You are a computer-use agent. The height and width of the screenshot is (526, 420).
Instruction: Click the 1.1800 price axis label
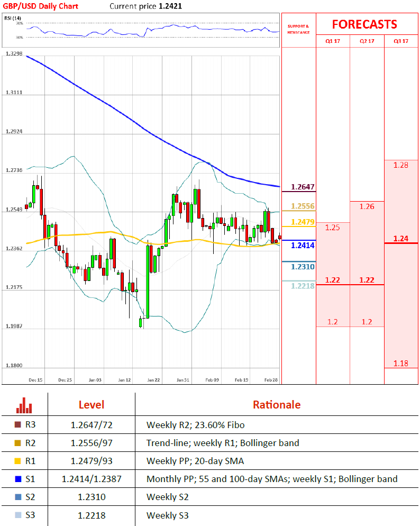click(x=14, y=366)
